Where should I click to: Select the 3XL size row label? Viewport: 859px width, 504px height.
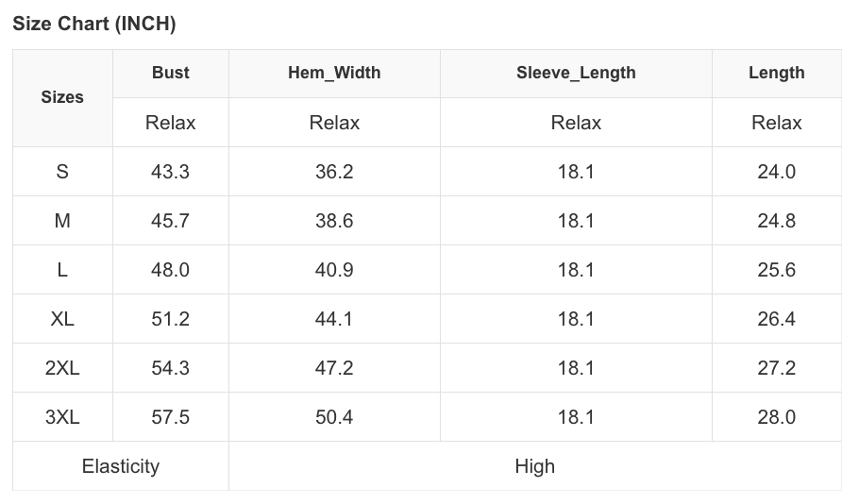click(x=62, y=417)
